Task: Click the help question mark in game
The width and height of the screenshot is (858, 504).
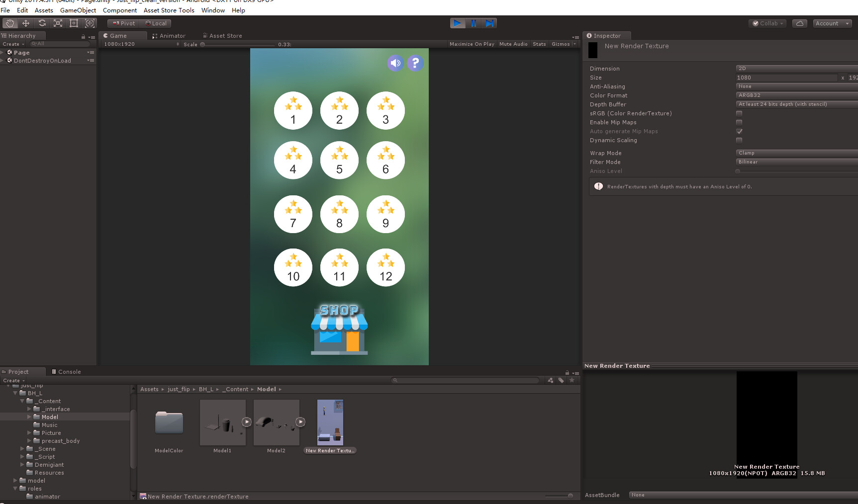Action: tap(415, 63)
